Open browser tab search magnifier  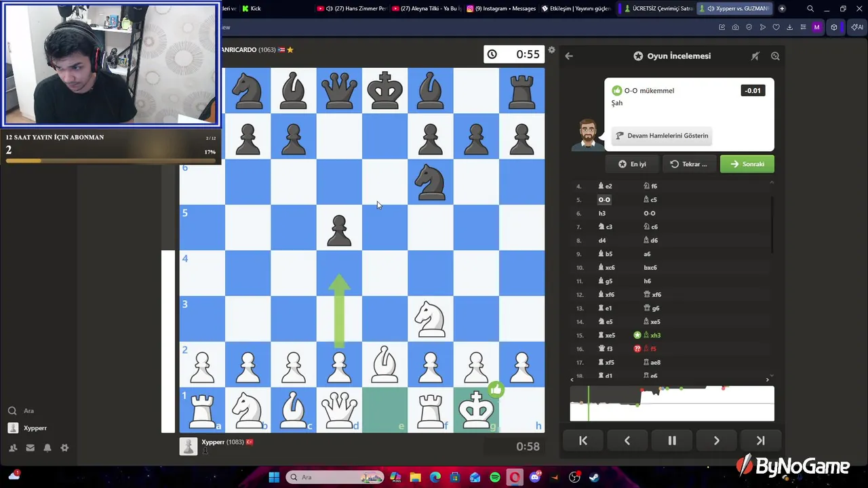tap(810, 8)
